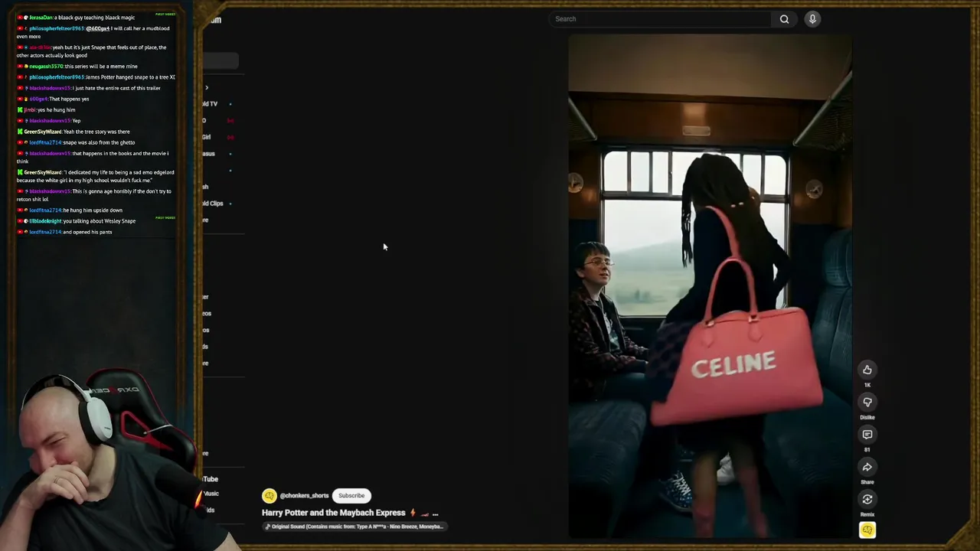Open the Music link in sidebar
Image resolution: width=980 pixels, height=551 pixels.
click(211, 494)
